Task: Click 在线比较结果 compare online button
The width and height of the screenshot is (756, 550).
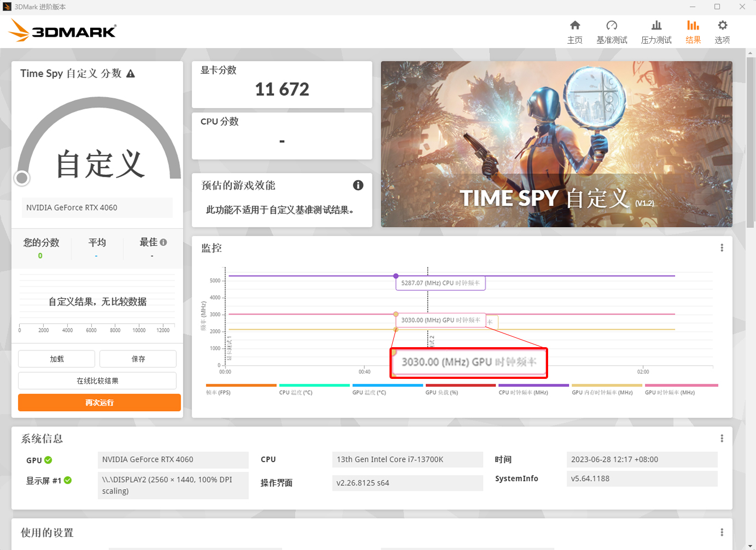Action: 97,381
